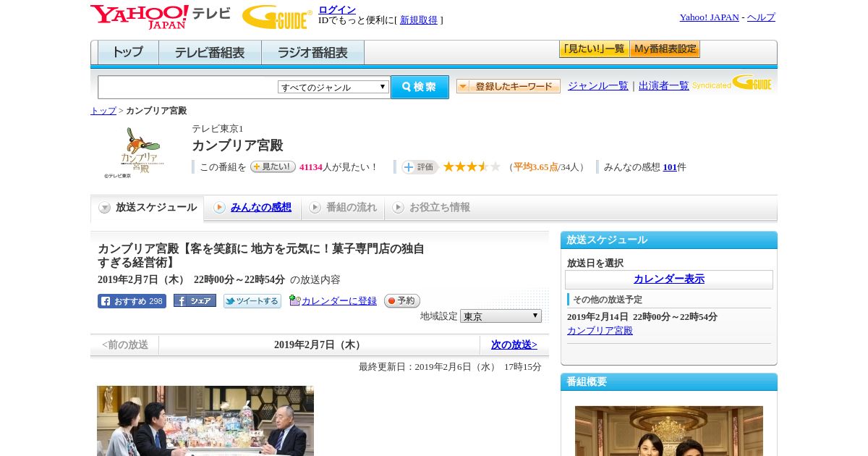This screenshot has width=868, height=456.
Task: Focus the program search text field
Action: click(x=188, y=87)
